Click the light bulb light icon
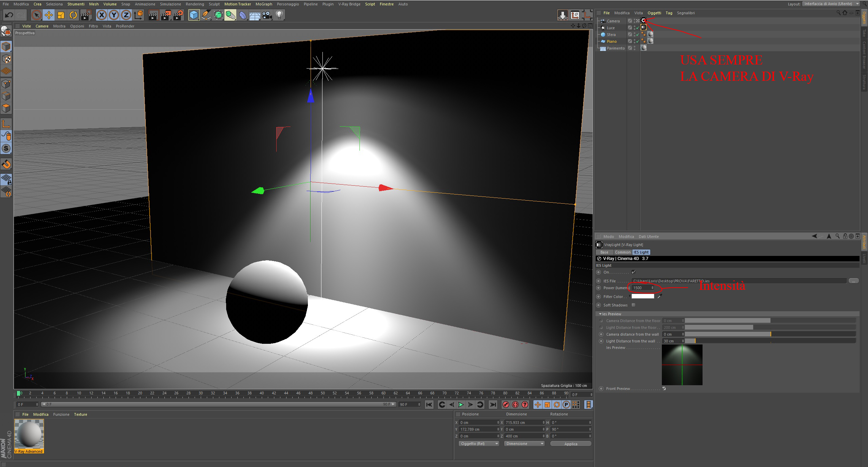Image resolution: width=868 pixels, height=467 pixels. click(x=279, y=15)
